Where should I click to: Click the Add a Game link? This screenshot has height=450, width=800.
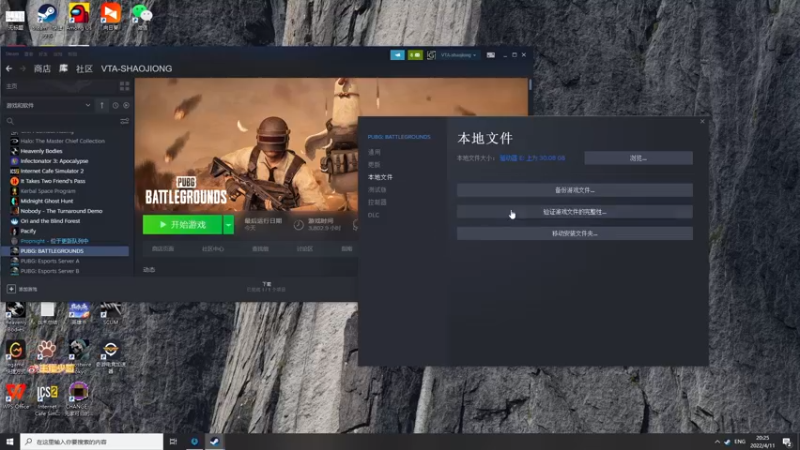click(28, 289)
